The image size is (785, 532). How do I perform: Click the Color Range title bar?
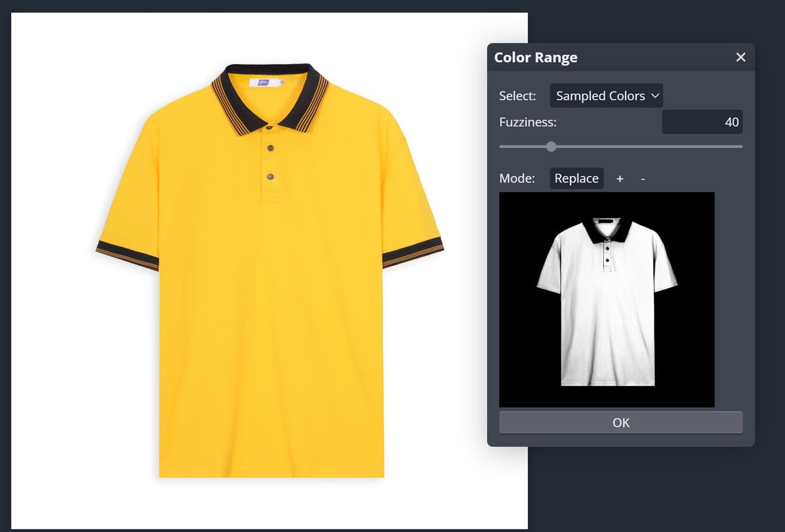click(621, 58)
